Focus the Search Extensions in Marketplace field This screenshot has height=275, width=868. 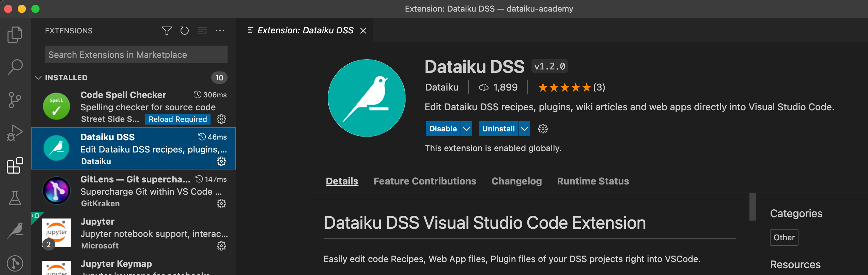point(136,54)
